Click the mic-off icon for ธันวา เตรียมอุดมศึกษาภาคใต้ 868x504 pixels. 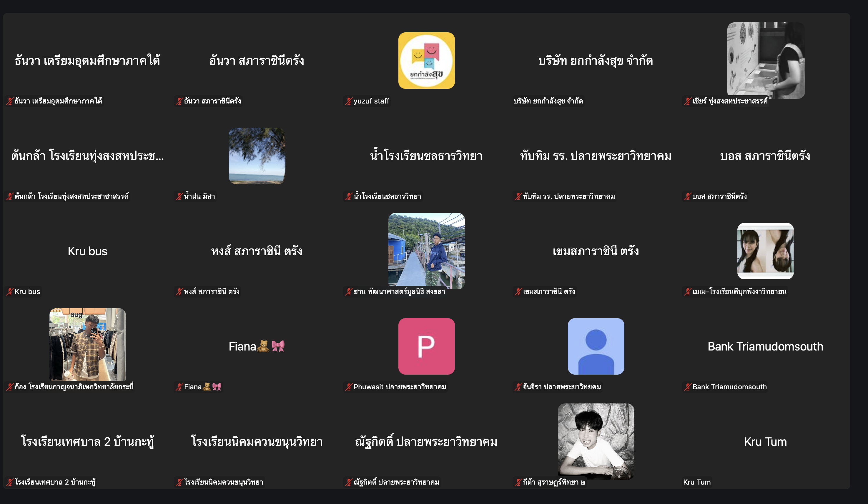pyautogui.click(x=10, y=101)
